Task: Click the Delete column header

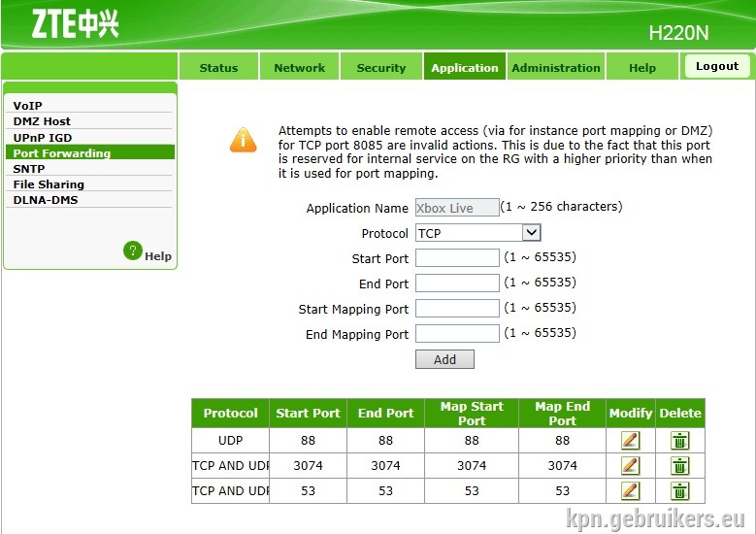Action: coord(680,414)
